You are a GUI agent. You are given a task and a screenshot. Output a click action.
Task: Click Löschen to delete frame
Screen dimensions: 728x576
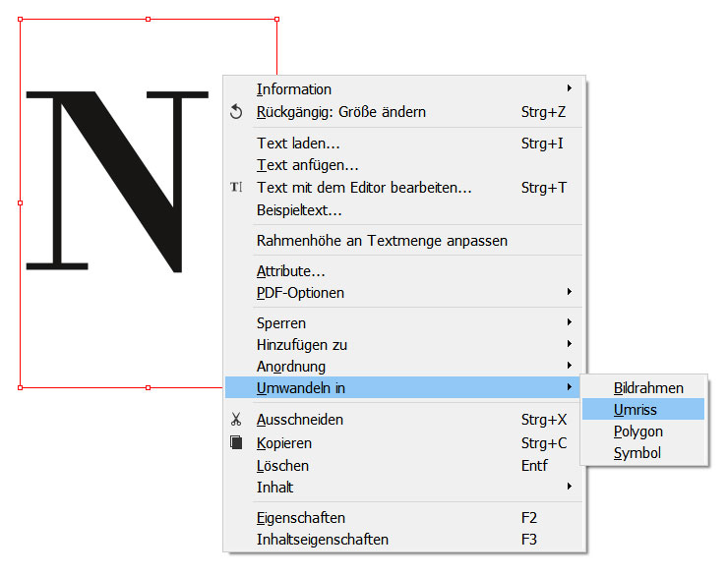click(x=282, y=466)
